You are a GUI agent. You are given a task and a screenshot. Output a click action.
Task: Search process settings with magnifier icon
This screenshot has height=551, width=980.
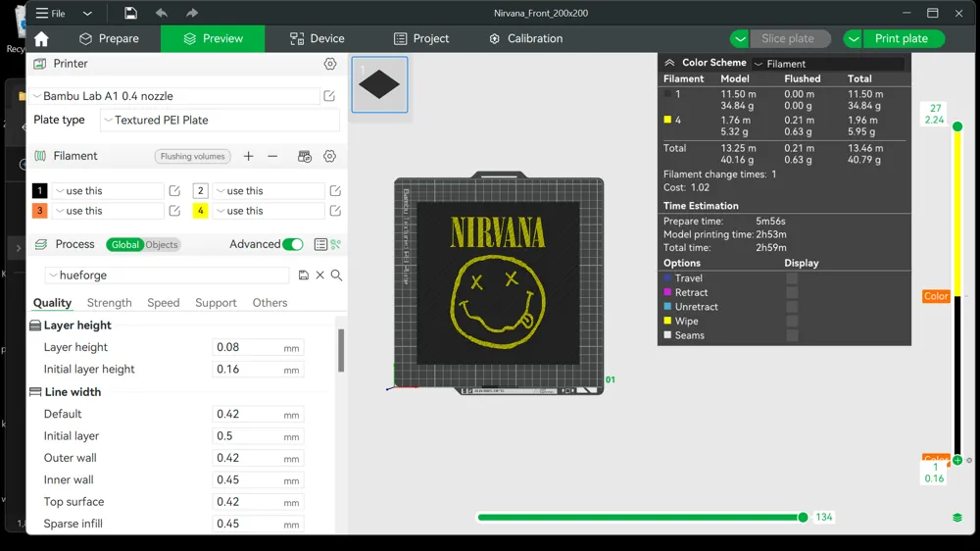[x=336, y=275]
